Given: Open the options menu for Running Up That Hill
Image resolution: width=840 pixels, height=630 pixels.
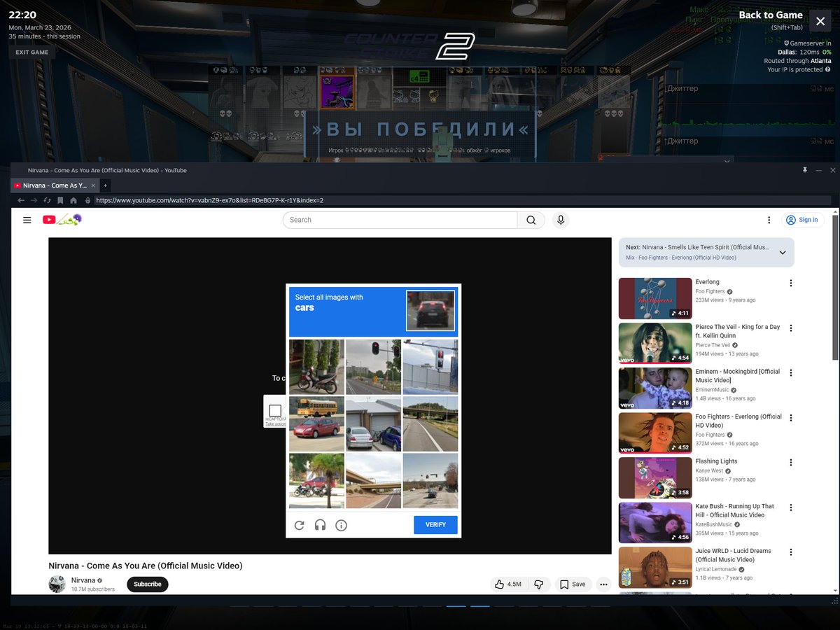Looking at the screenshot, I should click(791, 507).
